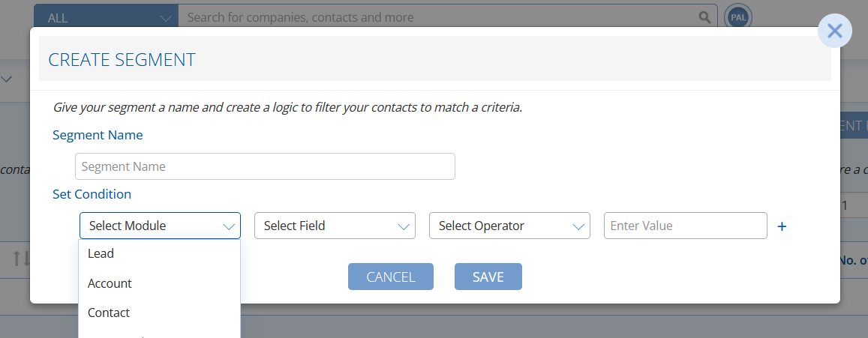The image size is (868, 338).
Task: Click the collapse chevron at the left edge
Action: click(6, 79)
